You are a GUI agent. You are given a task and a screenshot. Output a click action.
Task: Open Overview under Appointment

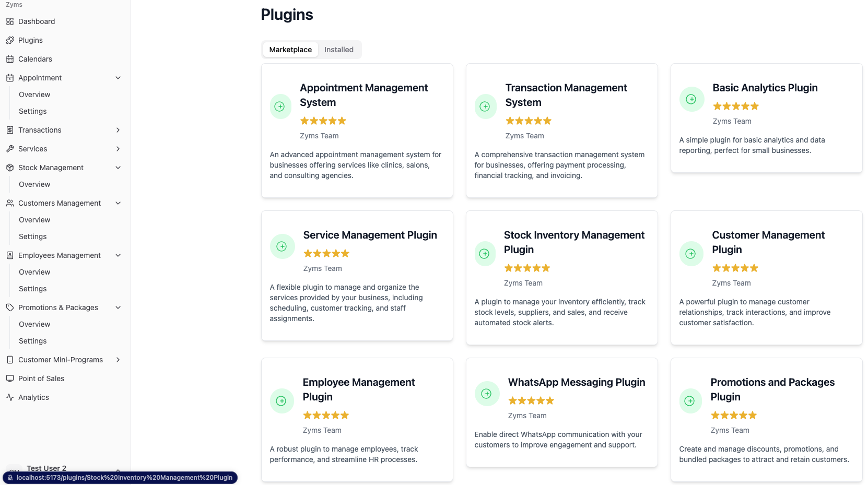(x=34, y=94)
